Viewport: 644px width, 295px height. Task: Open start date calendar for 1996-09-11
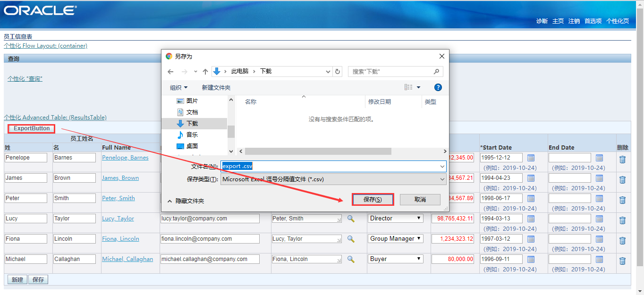click(531, 259)
